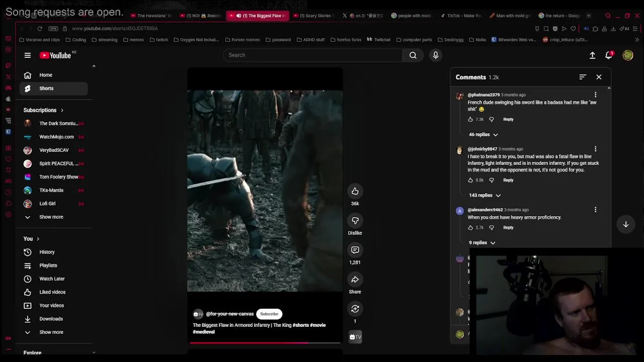Dislike the short video

[x=355, y=221]
